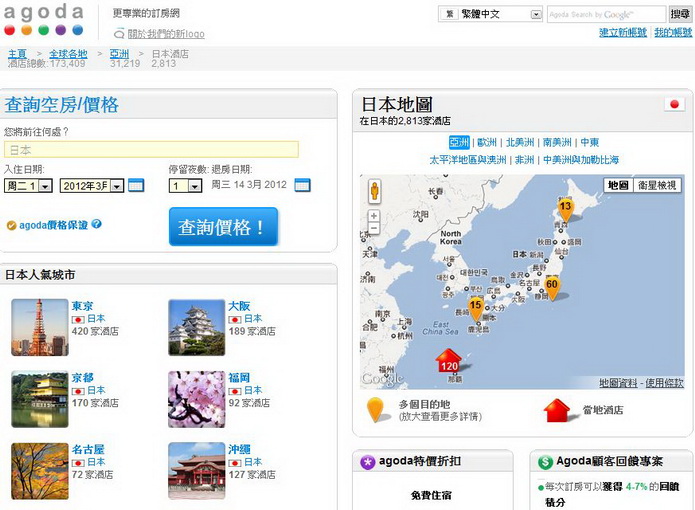
Task: Open the 關於我們的新logo link
Action: tap(166, 34)
